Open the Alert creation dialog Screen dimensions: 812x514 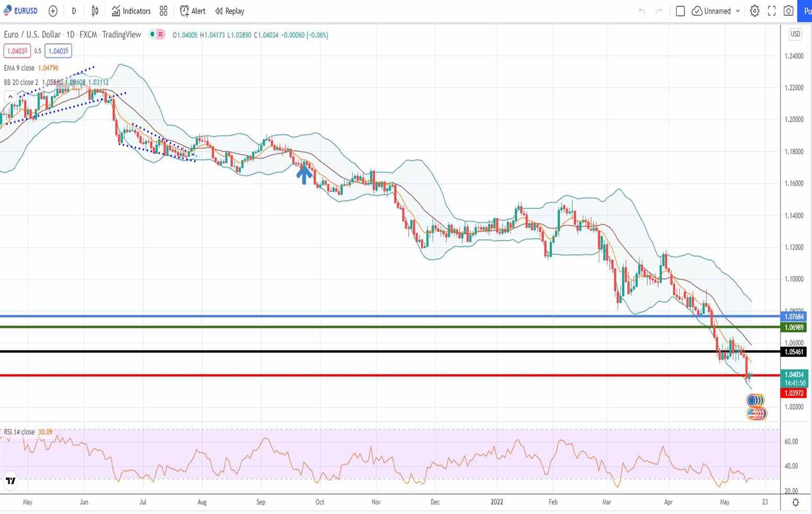192,11
